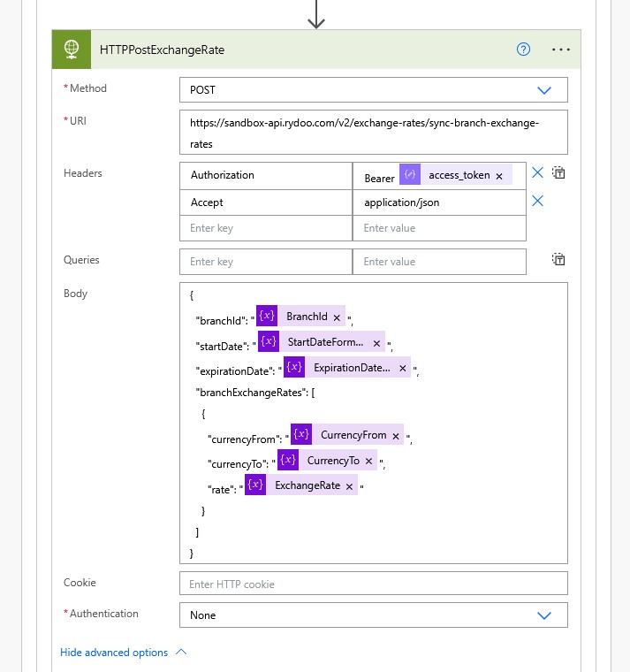Screen dimensions: 630x672
Task: Click the Queries Enter value field
Action: pyautogui.click(x=439, y=262)
